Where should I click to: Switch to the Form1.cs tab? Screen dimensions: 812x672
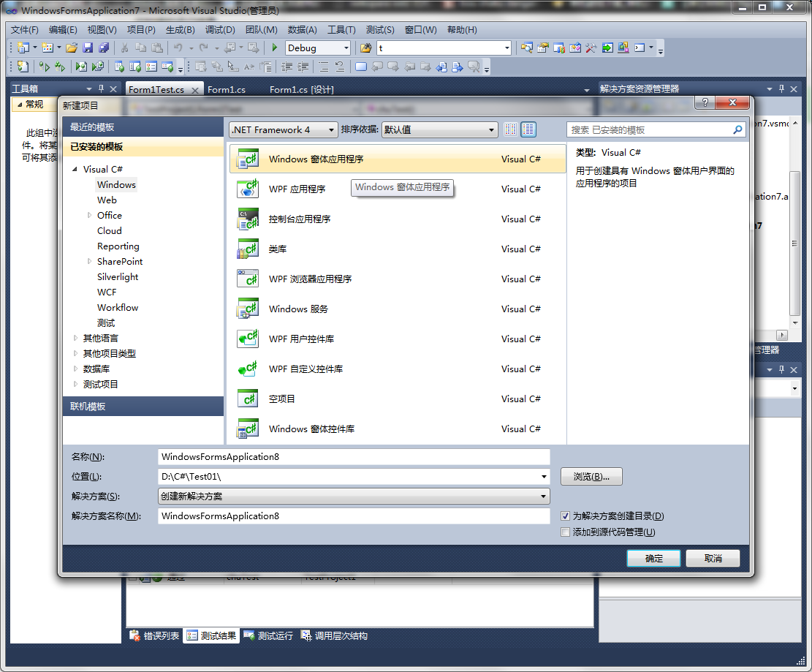click(227, 90)
